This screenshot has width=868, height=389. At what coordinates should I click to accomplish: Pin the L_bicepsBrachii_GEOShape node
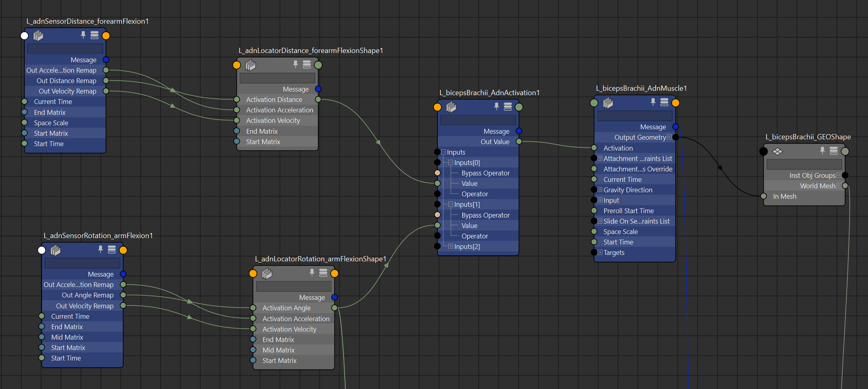[x=822, y=151]
